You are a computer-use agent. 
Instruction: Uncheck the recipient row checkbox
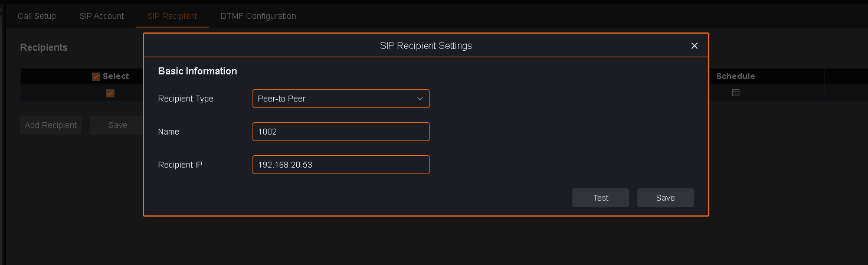(x=110, y=93)
